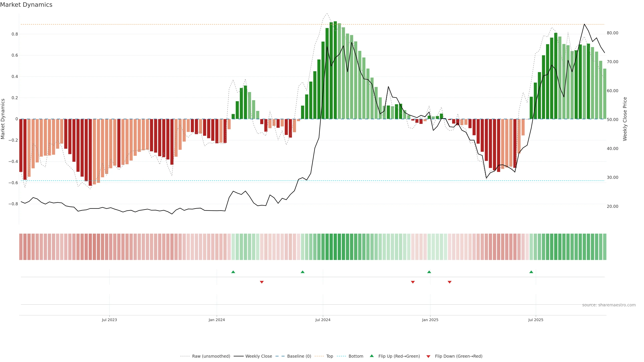Screen dimensions: 644x362
Task: Click the last red flip-down marker after Jan 2025
Action: click(449, 282)
